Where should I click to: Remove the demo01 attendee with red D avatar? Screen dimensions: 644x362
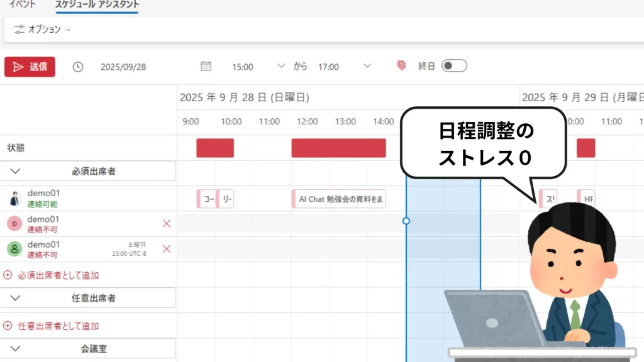click(x=167, y=224)
